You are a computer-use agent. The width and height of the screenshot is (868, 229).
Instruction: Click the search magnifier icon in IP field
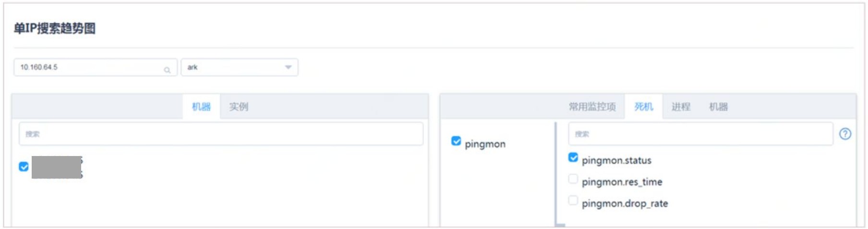(167, 70)
